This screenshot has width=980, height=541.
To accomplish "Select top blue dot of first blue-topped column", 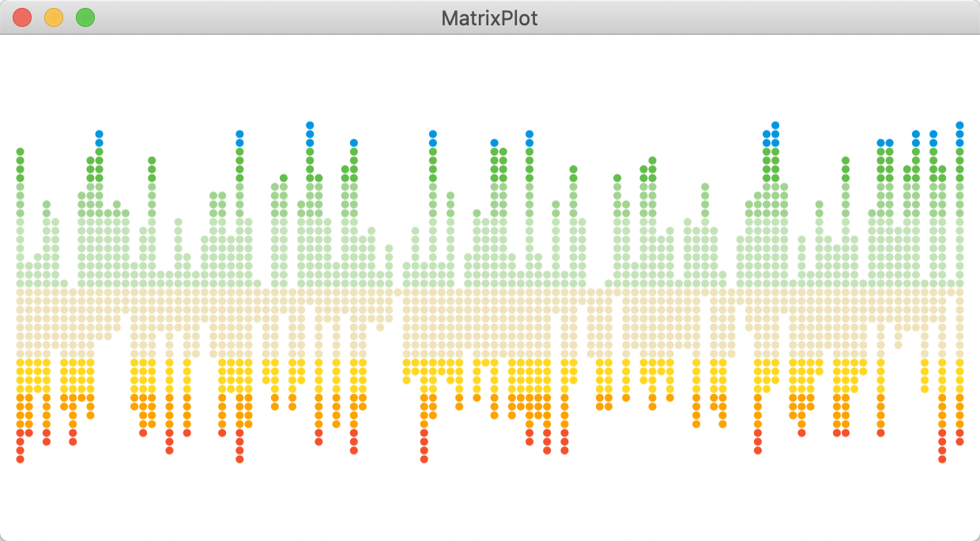I will (100, 134).
